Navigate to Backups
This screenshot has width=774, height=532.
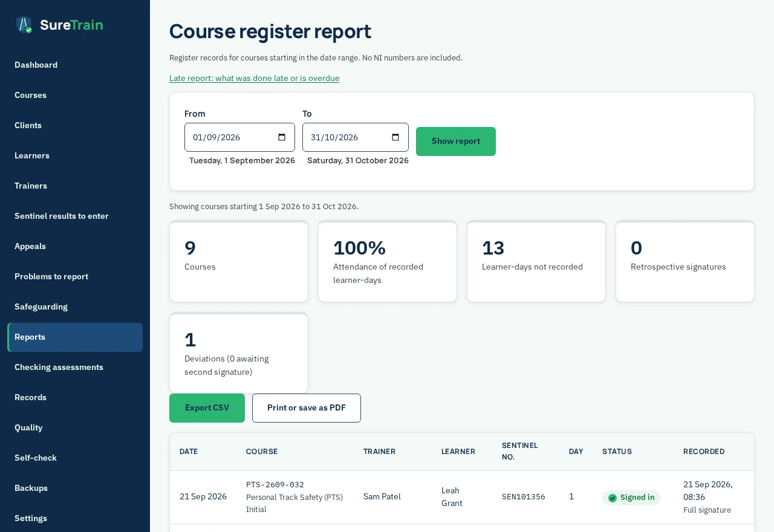point(75,488)
